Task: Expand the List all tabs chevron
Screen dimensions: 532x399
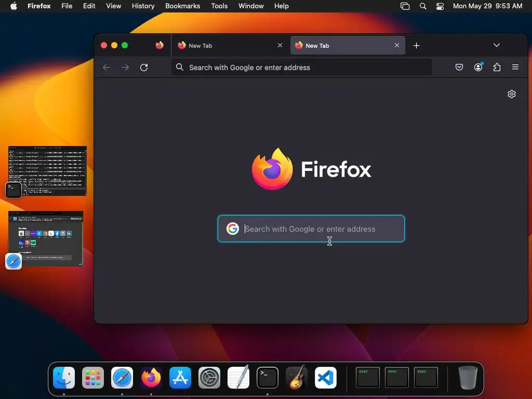Action: [x=496, y=45]
